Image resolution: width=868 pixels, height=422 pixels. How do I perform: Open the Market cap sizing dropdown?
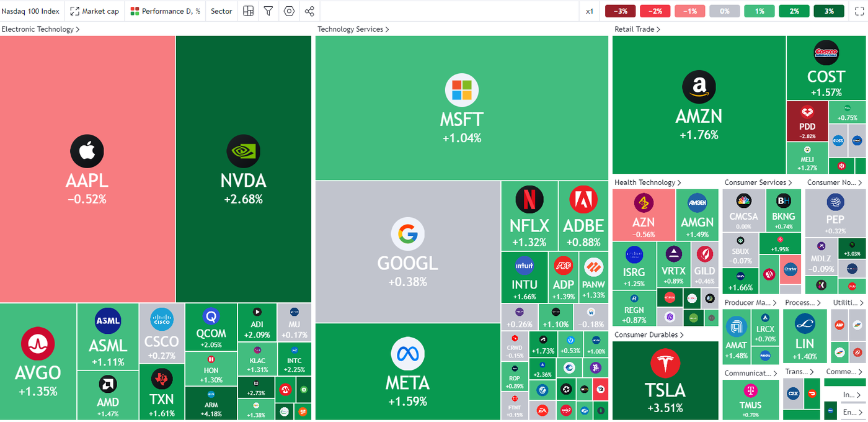click(x=94, y=11)
